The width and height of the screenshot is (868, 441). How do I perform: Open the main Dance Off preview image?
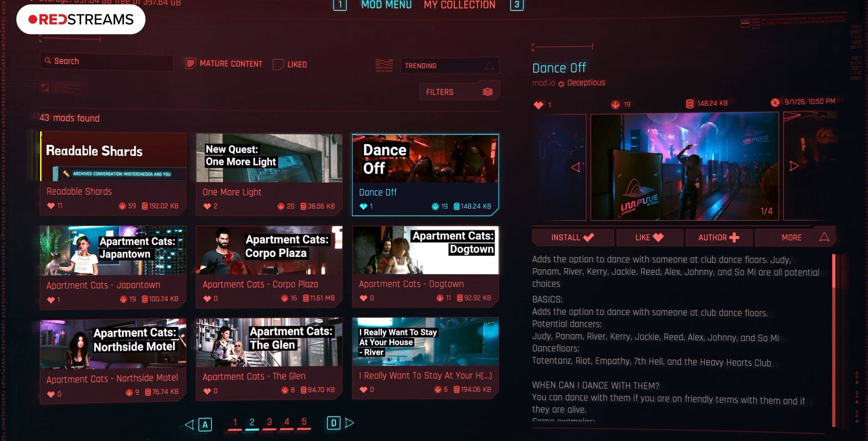684,167
